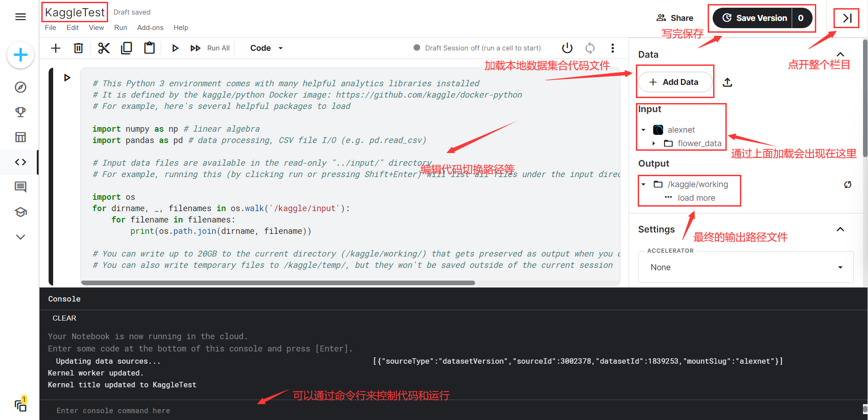Viewport: 868px width, 420px height.
Task: Paste cell with clipboard icon
Action: pyautogui.click(x=149, y=48)
